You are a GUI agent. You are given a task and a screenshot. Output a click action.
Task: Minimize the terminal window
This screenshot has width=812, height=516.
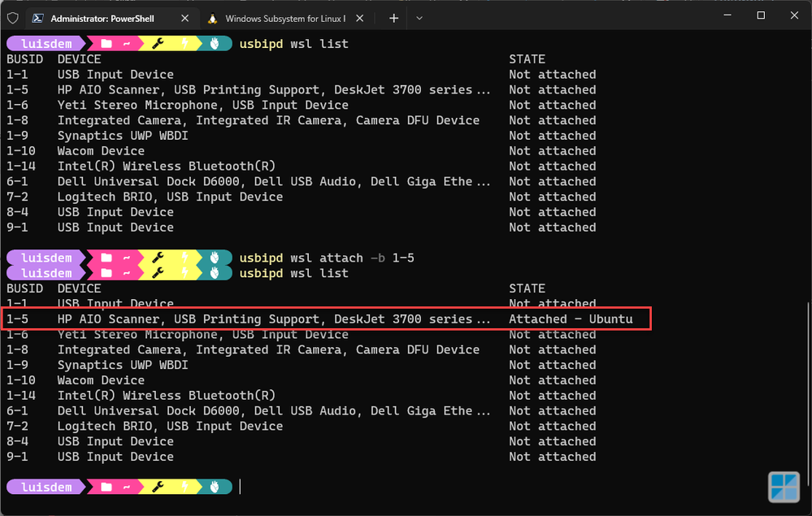727,15
